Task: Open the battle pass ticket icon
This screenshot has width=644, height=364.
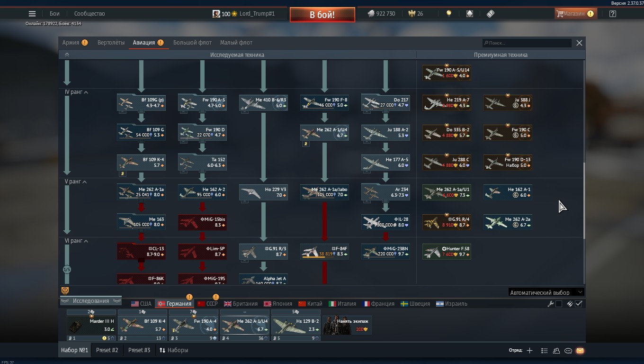Action: [x=491, y=14]
